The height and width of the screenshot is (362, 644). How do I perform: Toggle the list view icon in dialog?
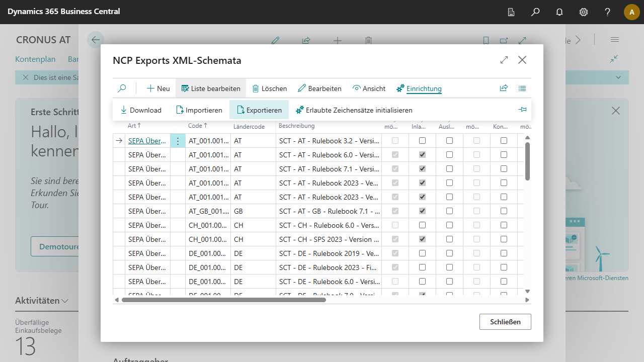[x=522, y=88]
